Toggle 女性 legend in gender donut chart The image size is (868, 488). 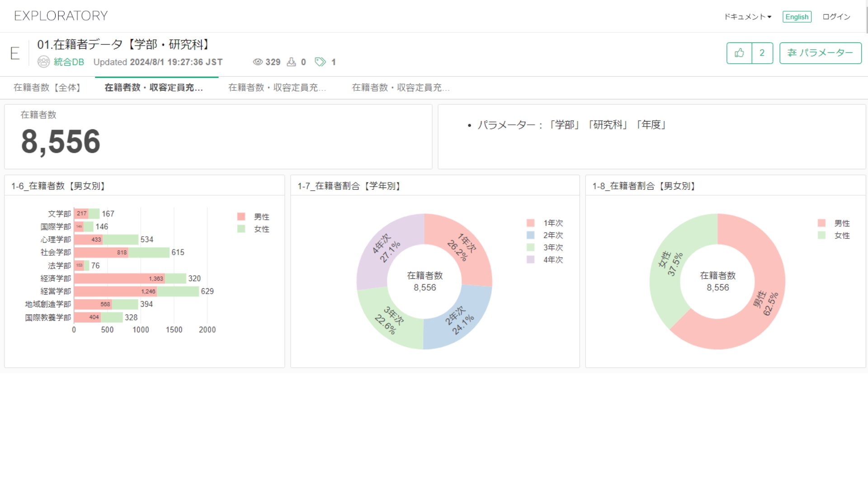click(841, 235)
